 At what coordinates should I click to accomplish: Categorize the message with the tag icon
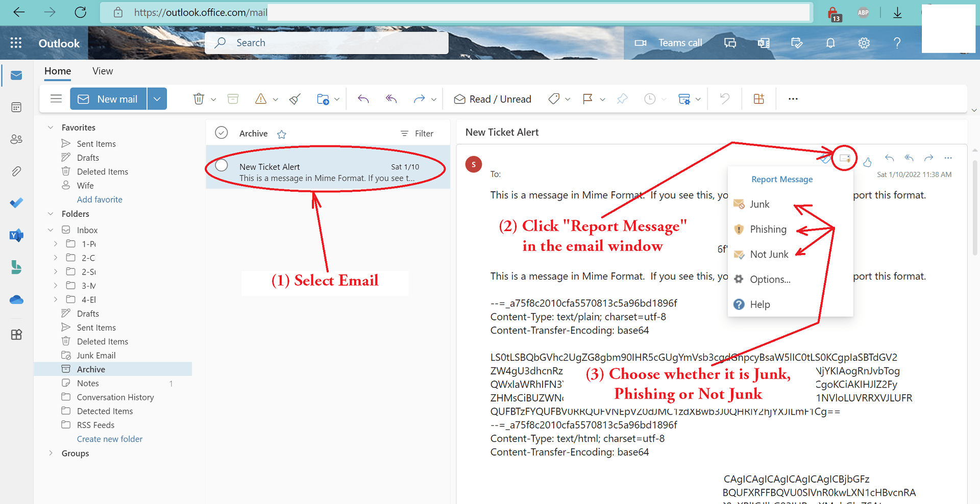(554, 99)
